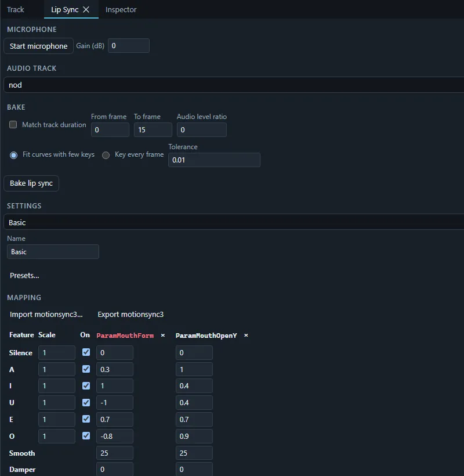Click the E row ParamMouthOpenY value field
Screen dimensions: 464x476
coord(194,419)
